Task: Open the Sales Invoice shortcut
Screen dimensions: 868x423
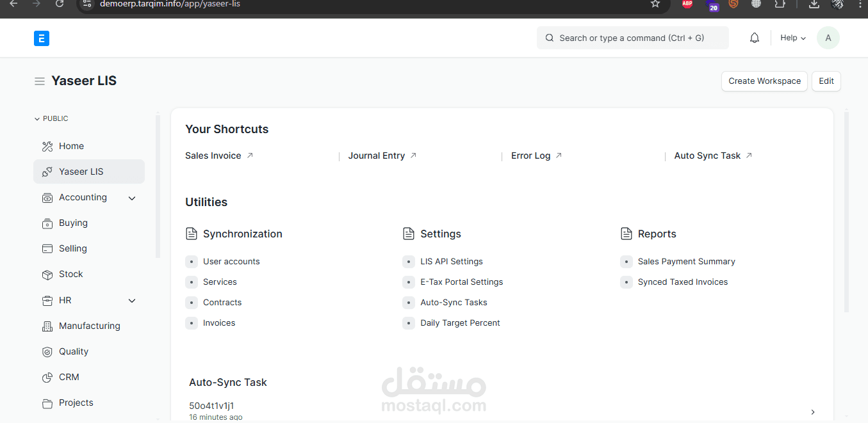Action: coord(213,156)
